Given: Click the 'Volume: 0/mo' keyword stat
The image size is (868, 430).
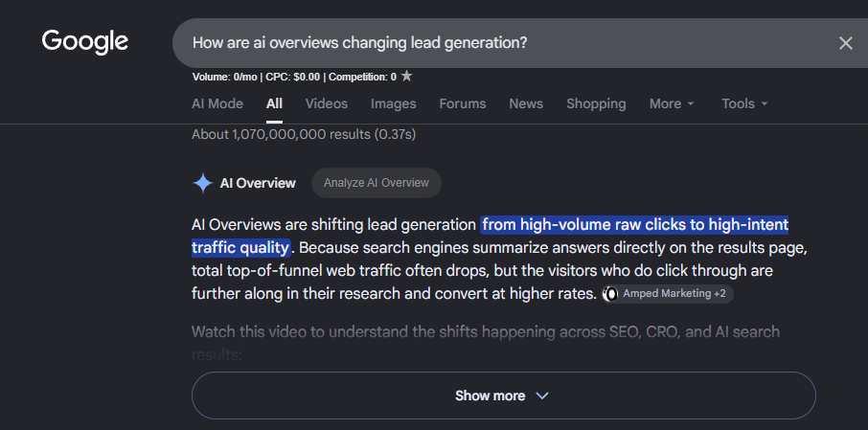Looking at the screenshot, I should 225,77.
